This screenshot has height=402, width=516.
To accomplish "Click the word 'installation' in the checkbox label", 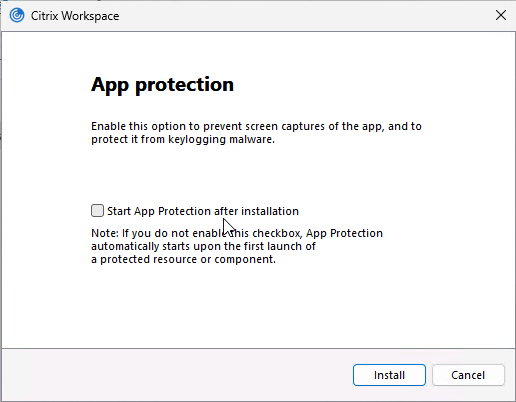I will point(270,211).
